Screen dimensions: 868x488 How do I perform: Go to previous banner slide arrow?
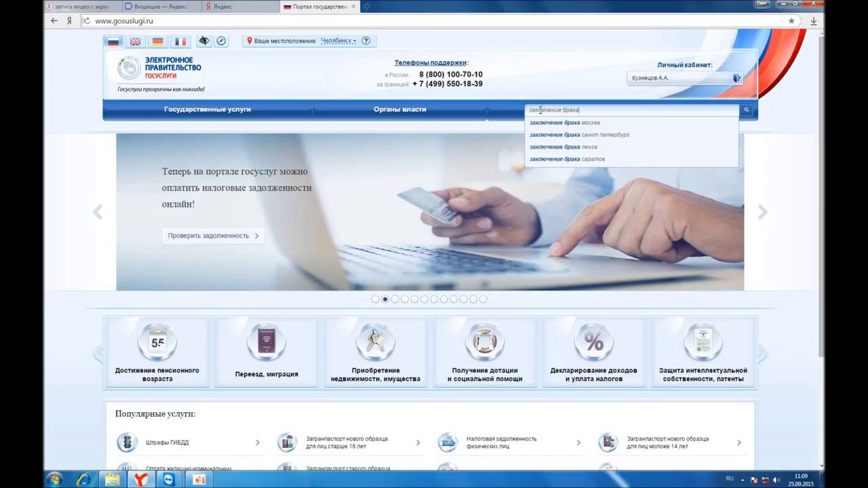tap(98, 212)
